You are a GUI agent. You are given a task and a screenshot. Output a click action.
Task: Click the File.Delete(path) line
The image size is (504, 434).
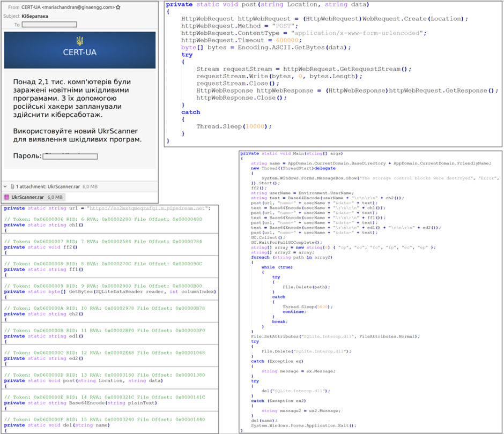[306, 287]
